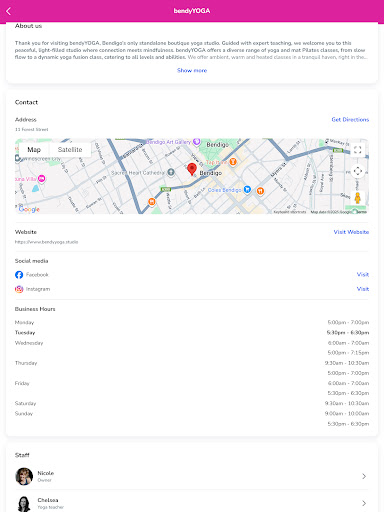Click the Sacred Heart Cathedral marker
Image resolution: width=384 pixels, height=512 pixels.
click(x=171, y=172)
